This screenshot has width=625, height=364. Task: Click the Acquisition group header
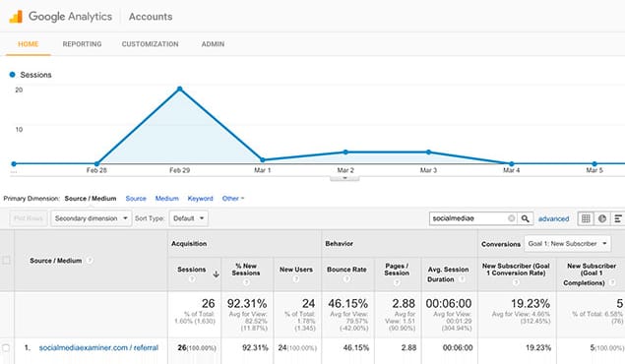point(189,243)
